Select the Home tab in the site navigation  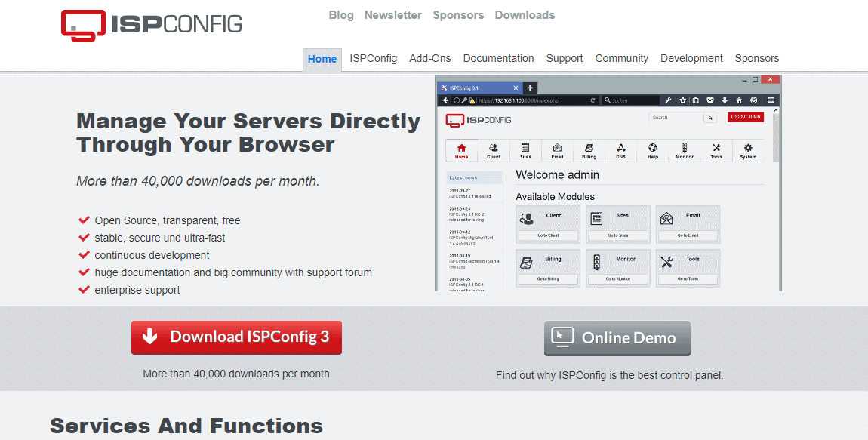pyautogui.click(x=322, y=59)
